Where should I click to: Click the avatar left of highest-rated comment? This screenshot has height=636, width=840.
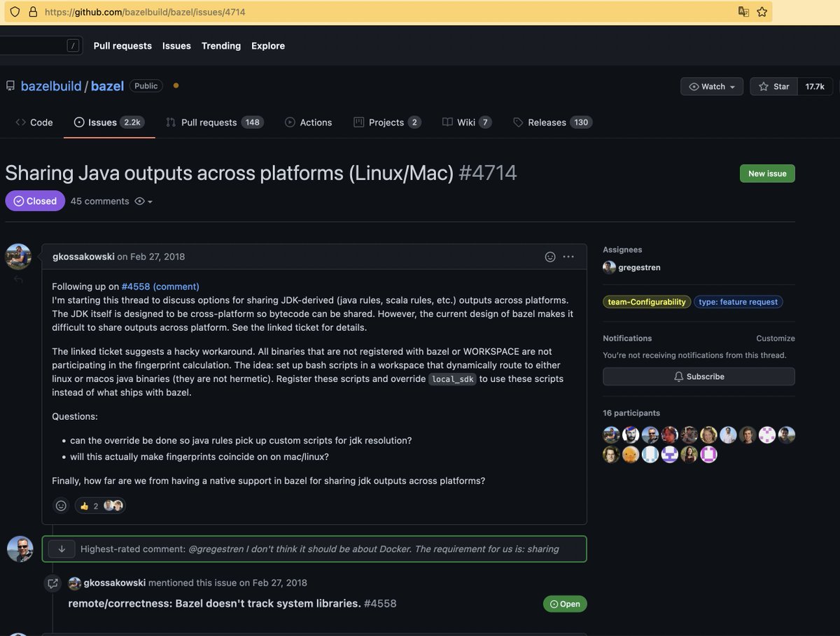tap(20, 549)
